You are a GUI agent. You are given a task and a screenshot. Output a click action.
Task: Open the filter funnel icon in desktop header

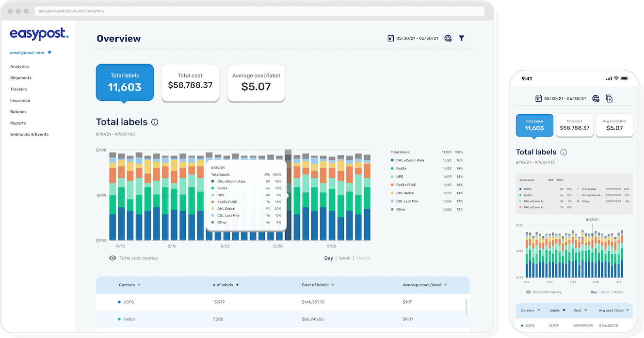coord(462,38)
